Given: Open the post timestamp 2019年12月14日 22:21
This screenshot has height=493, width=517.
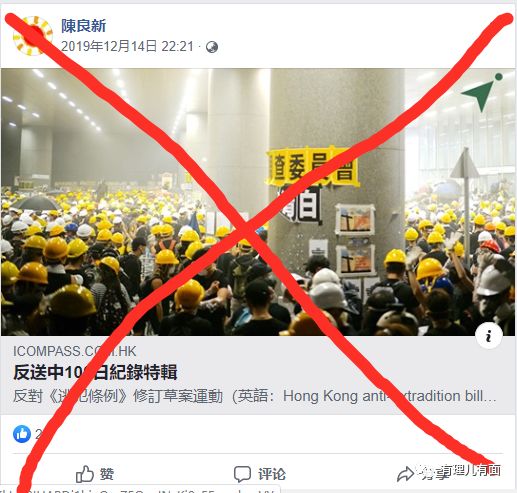Looking at the screenshot, I should point(127,46).
